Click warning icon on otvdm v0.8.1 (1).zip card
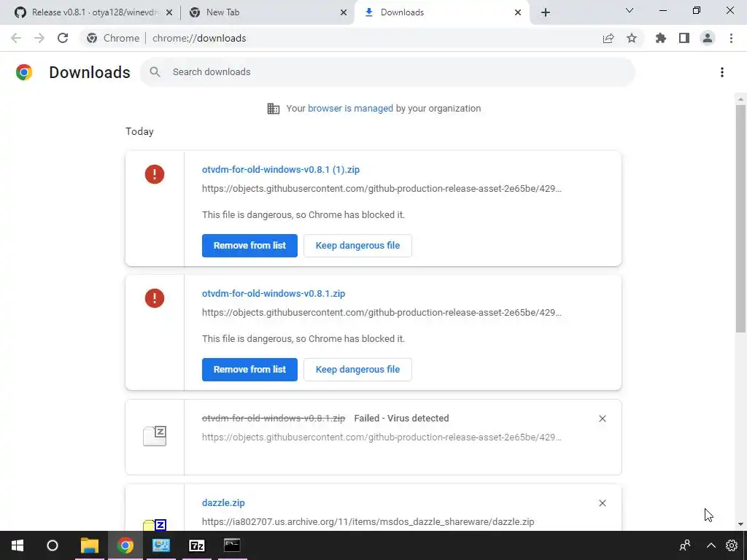 pyautogui.click(x=155, y=174)
